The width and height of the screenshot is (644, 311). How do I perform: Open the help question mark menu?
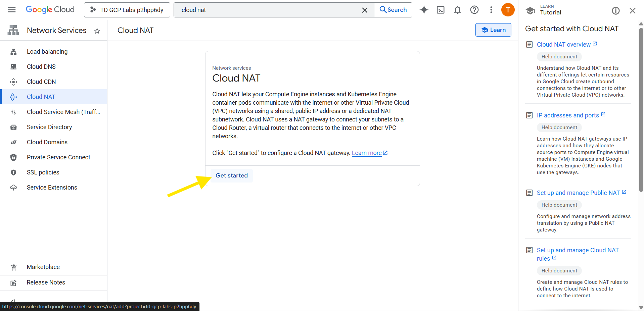point(474,10)
